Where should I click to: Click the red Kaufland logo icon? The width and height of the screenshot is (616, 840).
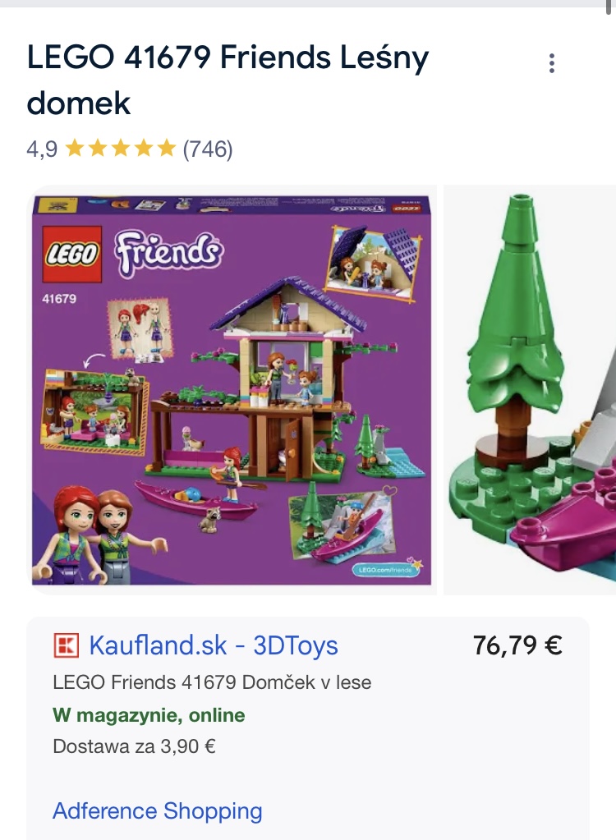click(66, 645)
